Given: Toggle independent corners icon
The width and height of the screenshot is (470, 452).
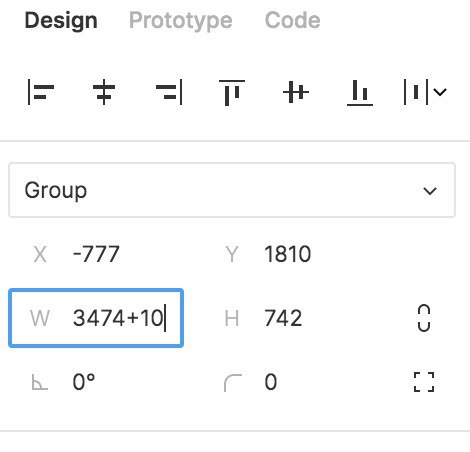Looking at the screenshot, I should click(424, 382).
